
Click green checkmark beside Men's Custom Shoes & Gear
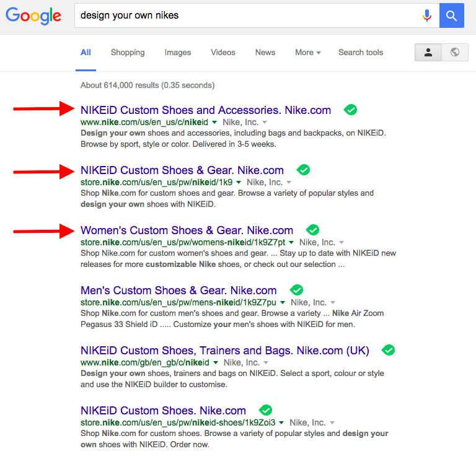point(296,290)
